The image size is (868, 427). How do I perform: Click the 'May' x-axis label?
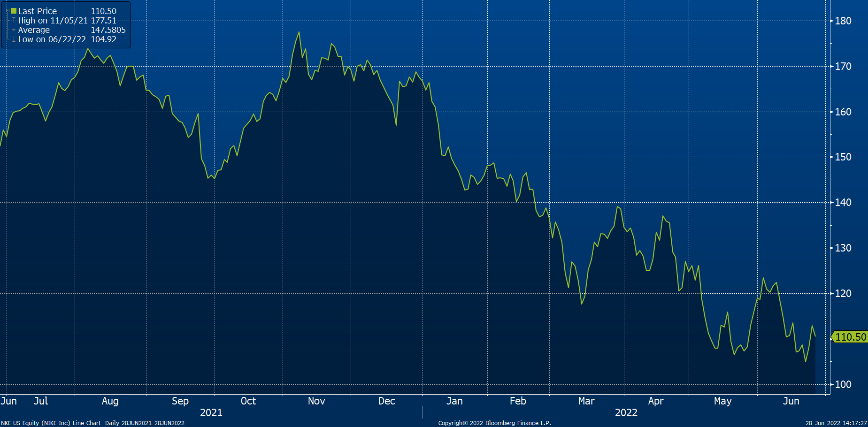(x=723, y=401)
